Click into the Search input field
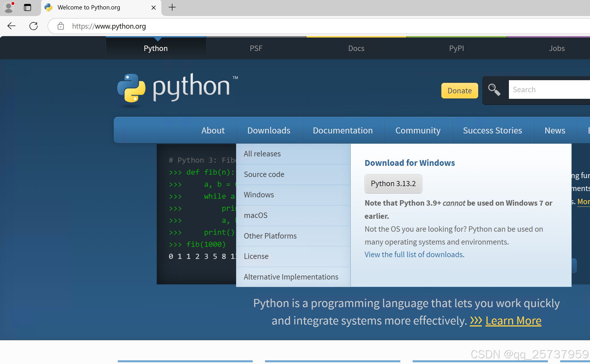 (549, 90)
